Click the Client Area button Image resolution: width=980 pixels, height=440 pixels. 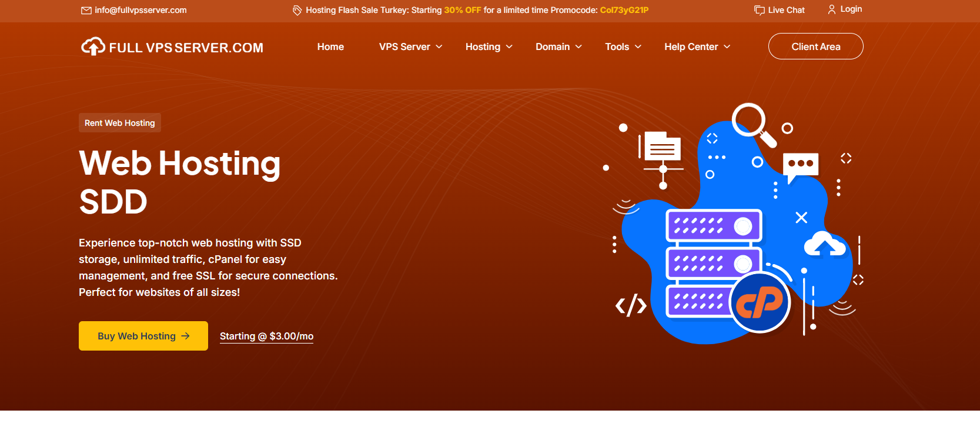click(816, 46)
